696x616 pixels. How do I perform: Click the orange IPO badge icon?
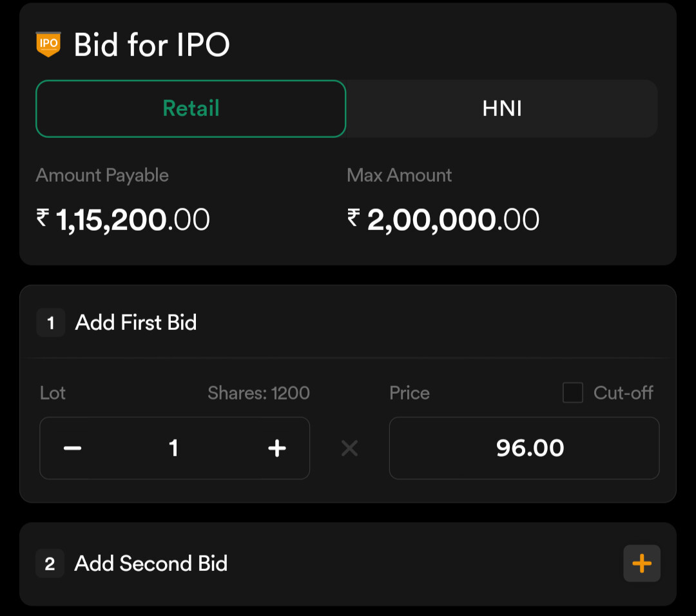tap(48, 44)
